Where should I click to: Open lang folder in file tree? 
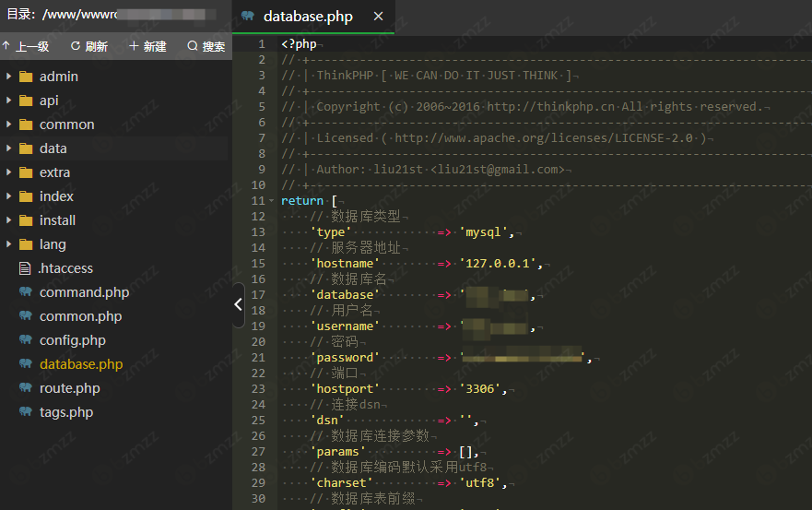click(53, 244)
